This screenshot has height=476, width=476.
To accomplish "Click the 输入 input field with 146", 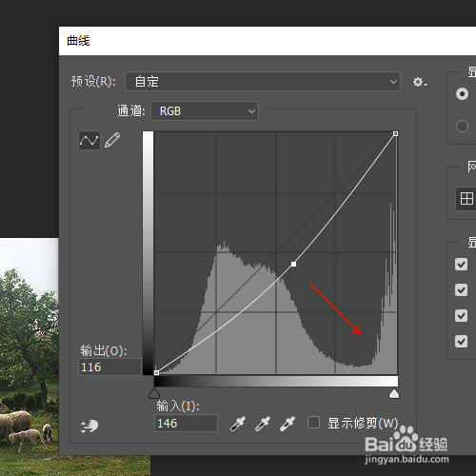I will point(186,423).
